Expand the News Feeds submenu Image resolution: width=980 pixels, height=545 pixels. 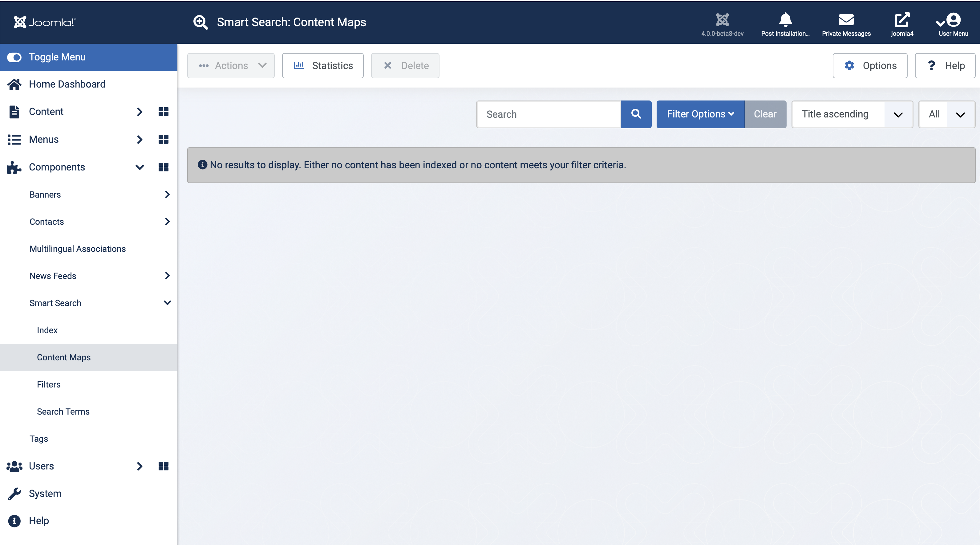tap(167, 276)
